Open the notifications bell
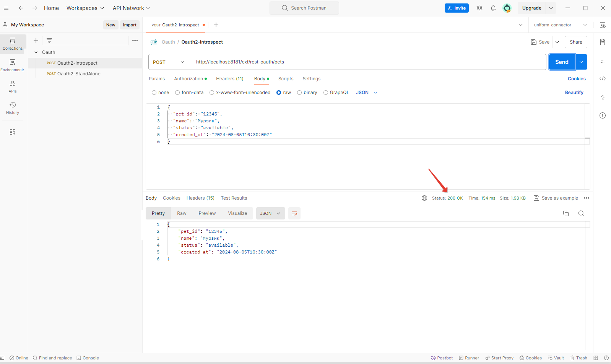Screen dimensions: 611x364 click(x=493, y=8)
